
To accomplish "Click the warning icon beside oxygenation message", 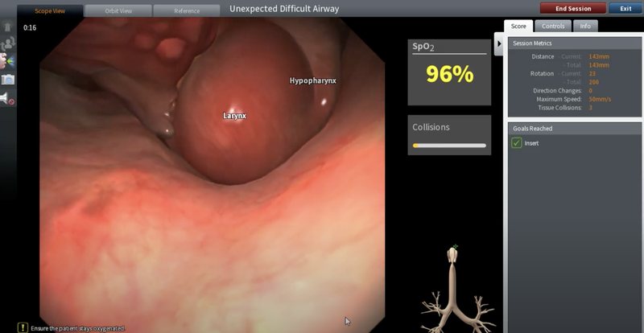I will [23, 327].
